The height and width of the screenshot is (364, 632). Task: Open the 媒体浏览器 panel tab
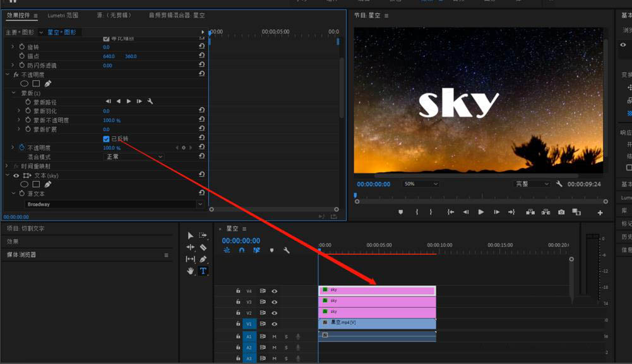[x=21, y=255]
